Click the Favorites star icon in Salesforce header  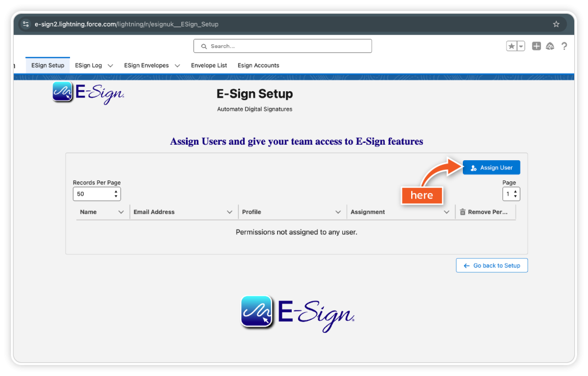click(x=512, y=46)
